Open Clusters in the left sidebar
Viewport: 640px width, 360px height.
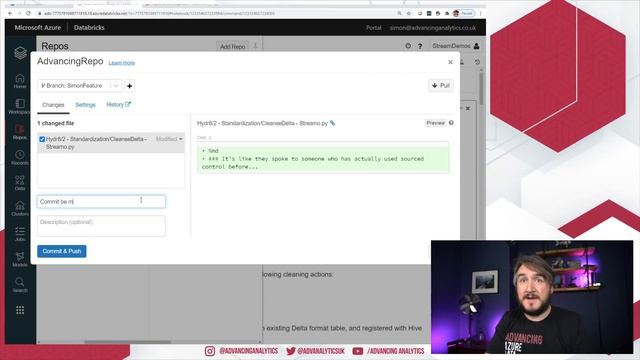20,209
